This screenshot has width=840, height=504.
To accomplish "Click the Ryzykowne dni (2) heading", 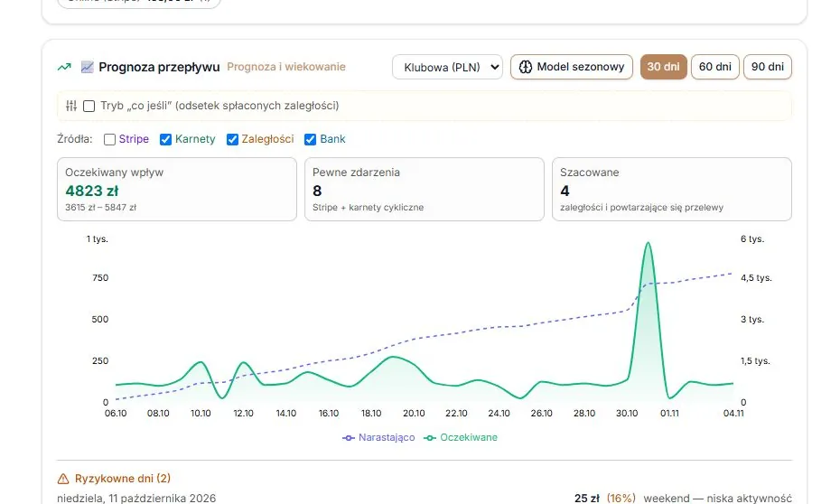I will (x=123, y=479).
